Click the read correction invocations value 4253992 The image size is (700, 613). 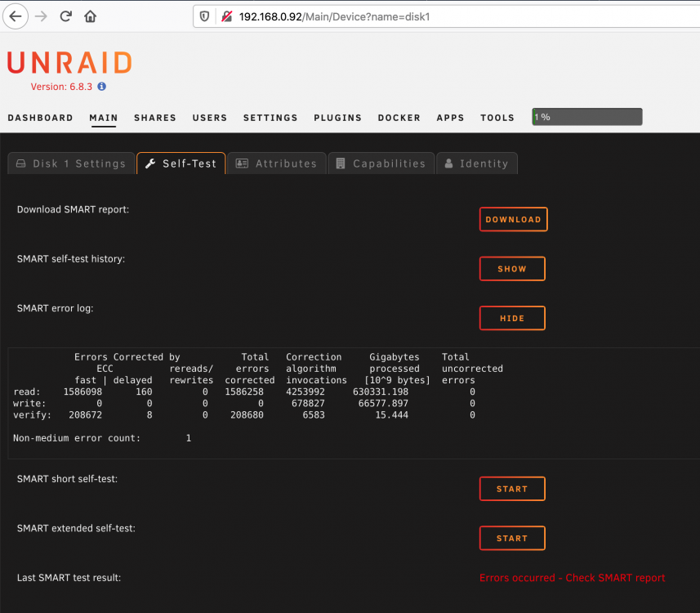[305, 392]
